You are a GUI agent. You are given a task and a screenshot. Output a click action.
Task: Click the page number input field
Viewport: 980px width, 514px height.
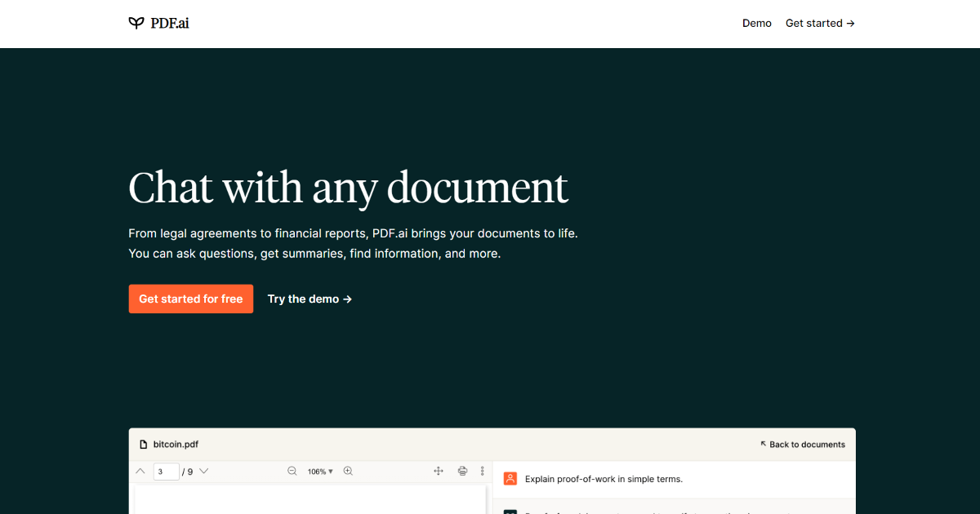166,471
